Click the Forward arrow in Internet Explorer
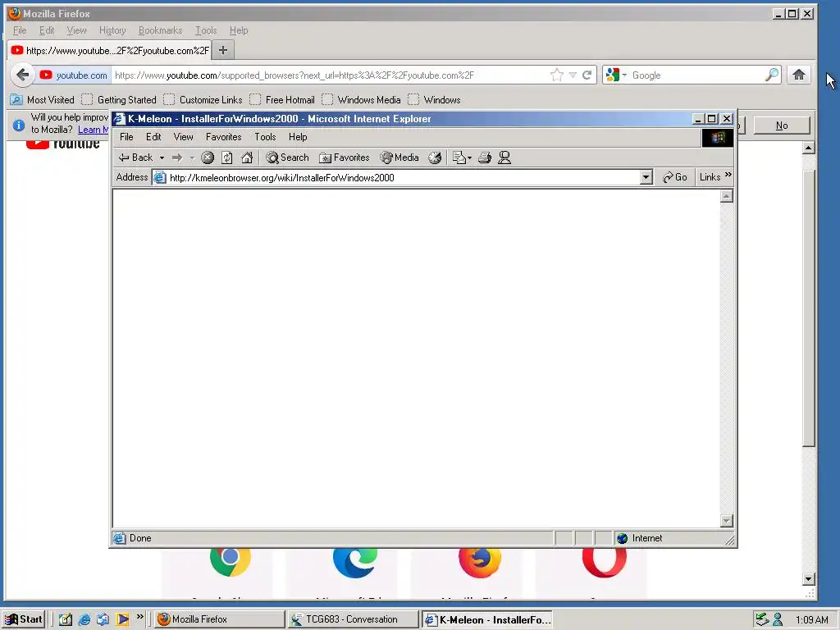This screenshot has width=840, height=630. [x=177, y=157]
